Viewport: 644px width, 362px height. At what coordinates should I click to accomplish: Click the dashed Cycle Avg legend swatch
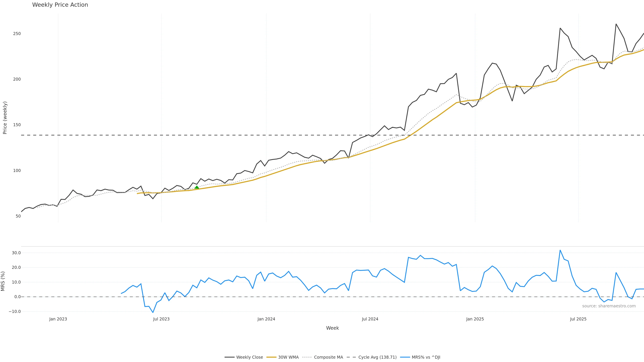pos(351,357)
